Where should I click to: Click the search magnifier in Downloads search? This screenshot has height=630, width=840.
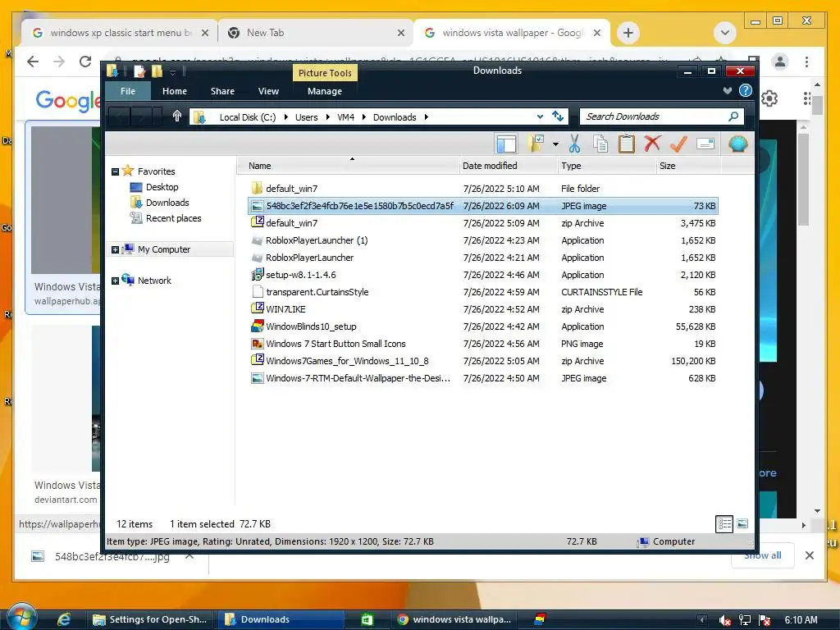733,116
